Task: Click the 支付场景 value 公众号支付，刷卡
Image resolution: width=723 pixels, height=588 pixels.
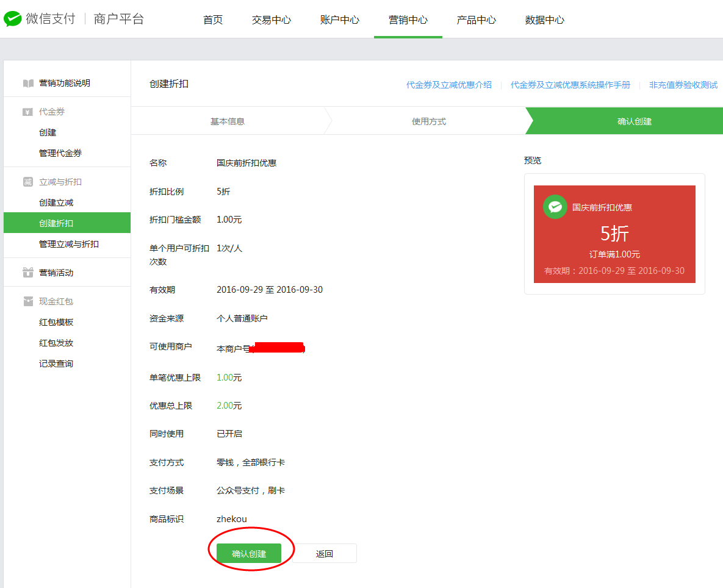Action: pyautogui.click(x=251, y=491)
